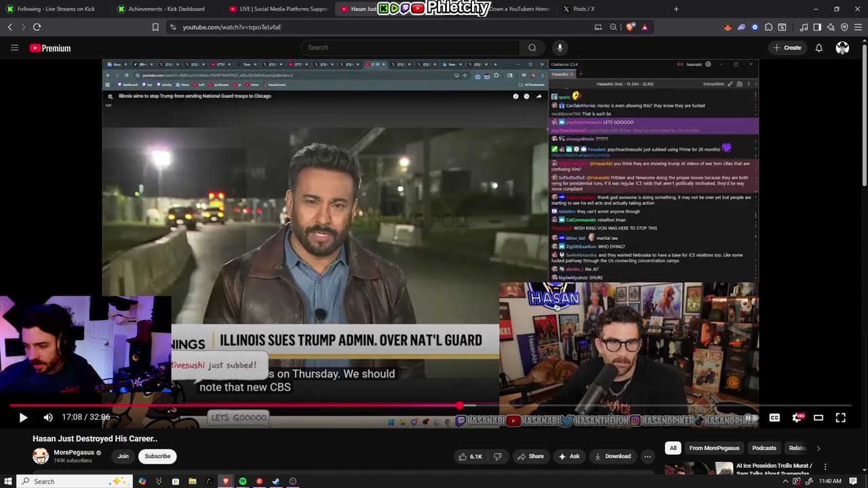Open Brave Shields lion icon
This screenshot has width=868, height=488.
tap(630, 27)
